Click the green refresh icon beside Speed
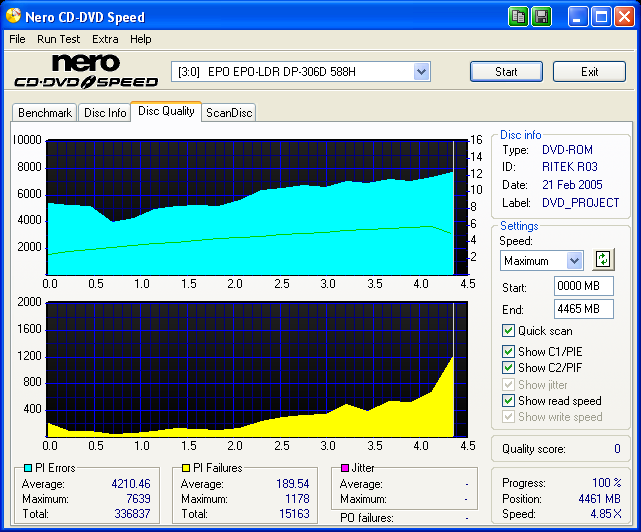Viewport: 641px width, 532px height. tap(602, 260)
